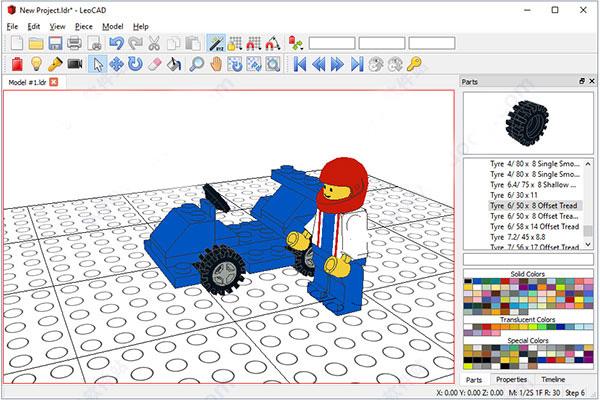This screenshot has width=600, height=400.
Task: Insert a piece with red brick icon
Action: point(15,64)
